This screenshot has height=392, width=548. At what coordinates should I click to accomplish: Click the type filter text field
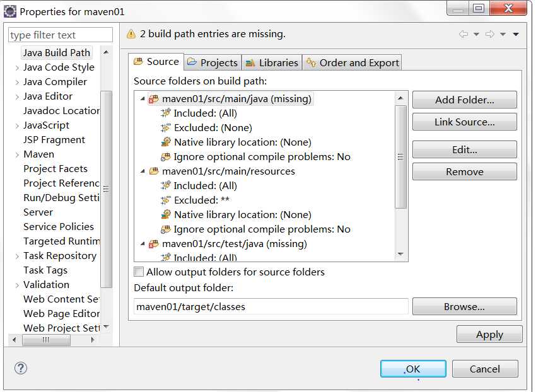point(61,35)
